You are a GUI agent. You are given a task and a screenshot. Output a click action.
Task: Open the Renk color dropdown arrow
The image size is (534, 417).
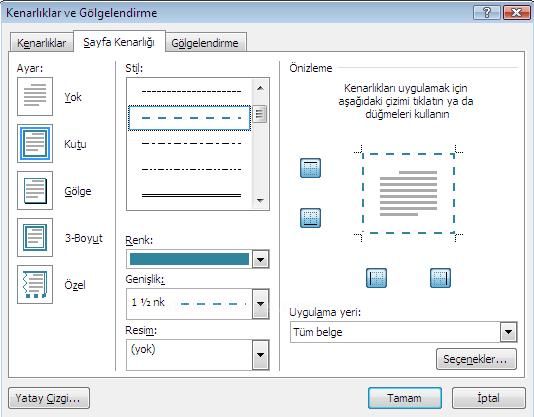tap(261, 259)
